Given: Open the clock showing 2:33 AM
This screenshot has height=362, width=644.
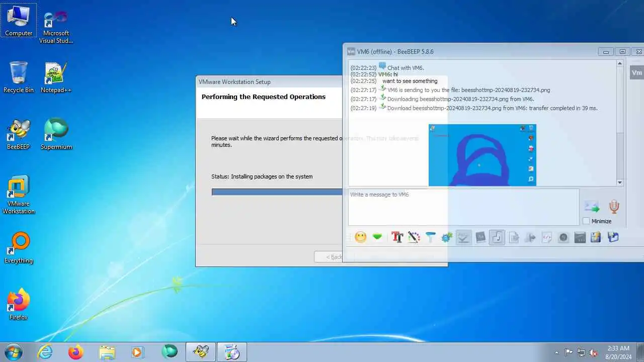Looking at the screenshot, I should coord(618,352).
